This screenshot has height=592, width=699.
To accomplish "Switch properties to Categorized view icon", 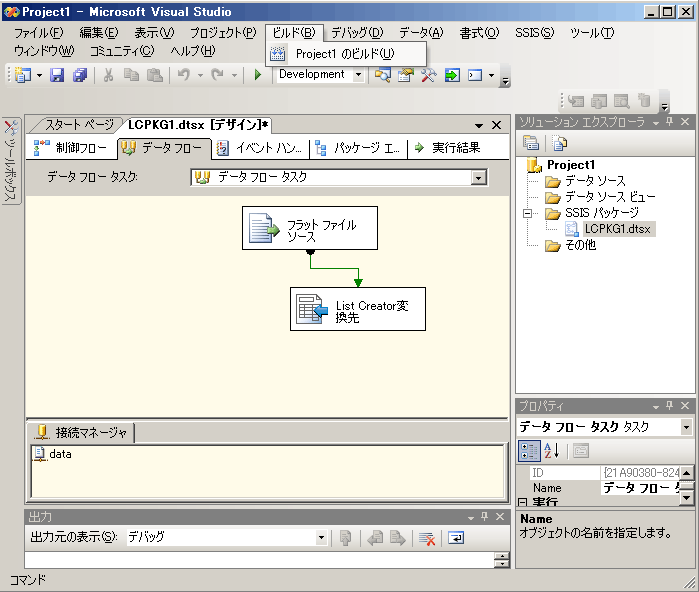I will click(529, 451).
